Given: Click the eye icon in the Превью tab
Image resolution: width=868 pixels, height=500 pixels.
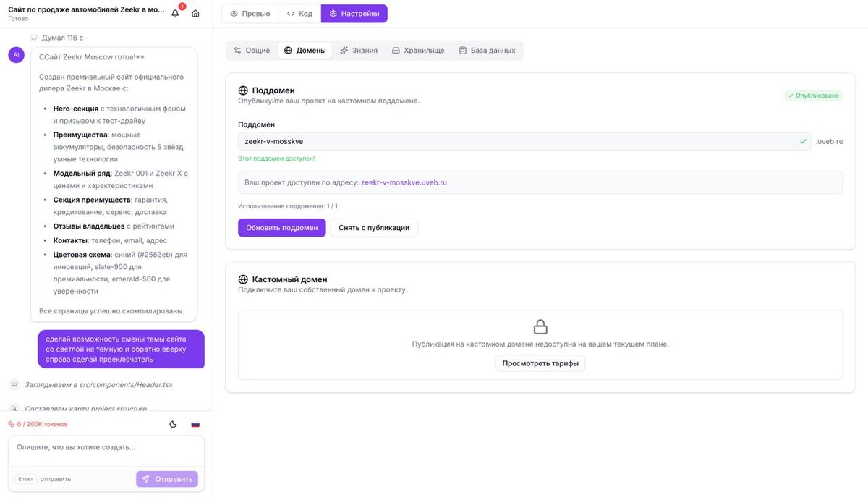Looking at the screenshot, I should [234, 13].
